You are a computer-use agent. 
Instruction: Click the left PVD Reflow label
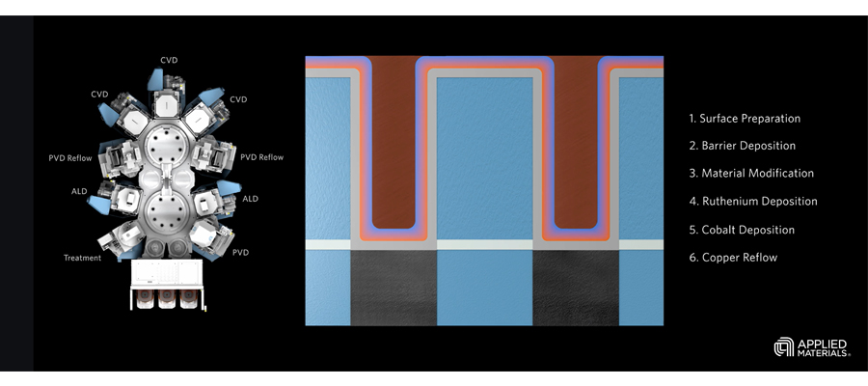click(70, 157)
